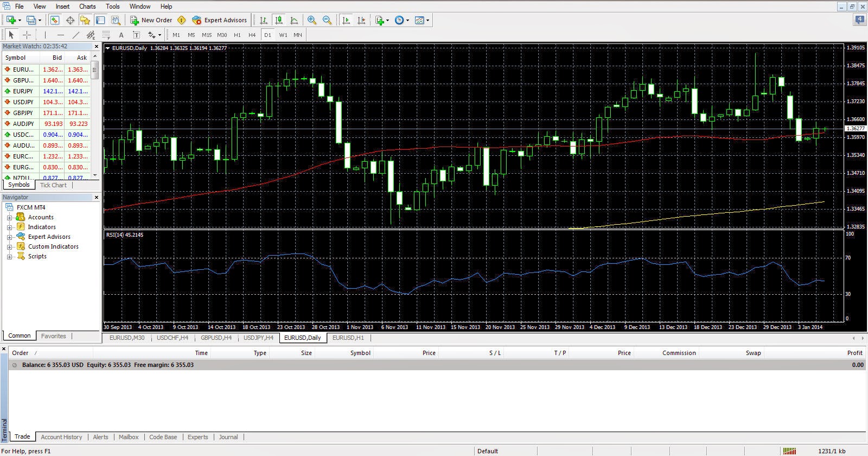This screenshot has height=456, width=868.
Task: Open the Profiles toolbar icon
Action: tap(31, 20)
